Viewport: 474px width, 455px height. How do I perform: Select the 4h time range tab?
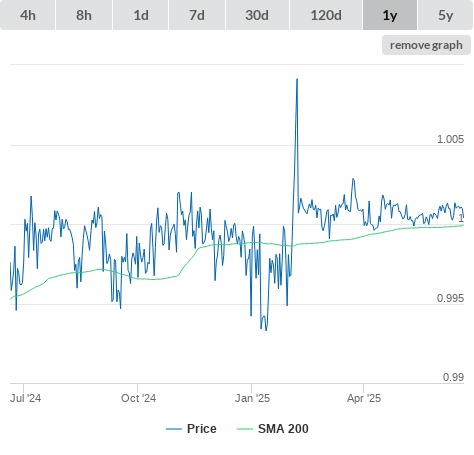tap(28, 15)
